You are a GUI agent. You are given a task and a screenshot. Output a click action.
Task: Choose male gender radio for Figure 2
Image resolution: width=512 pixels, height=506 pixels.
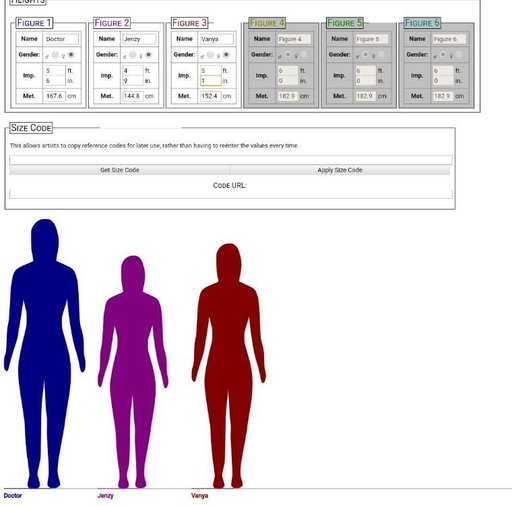133,55
